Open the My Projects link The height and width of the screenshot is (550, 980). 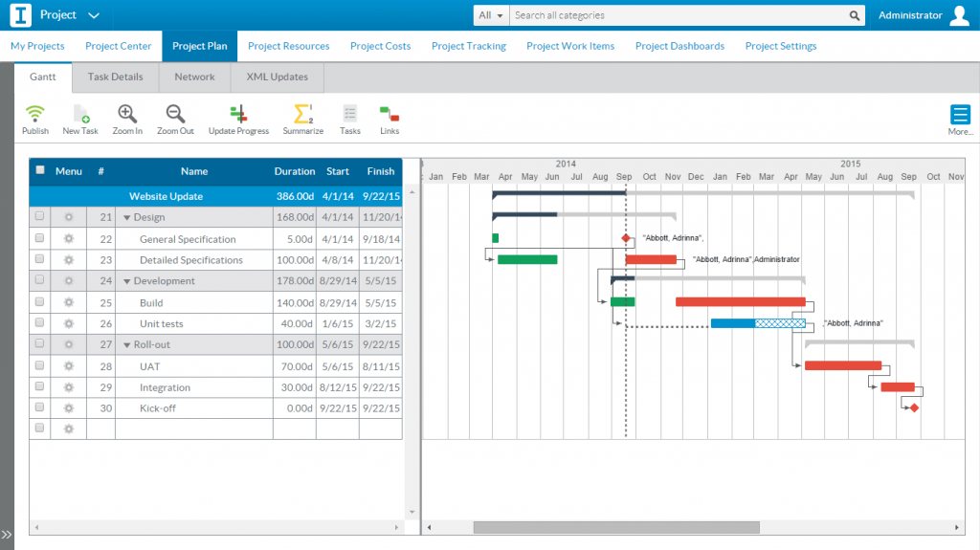[37, 46]
